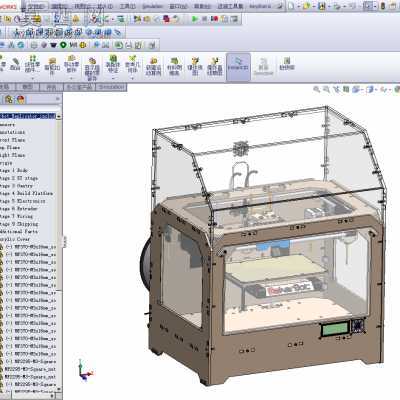Image resolution: width=400 pixels, height=400 pixels.
Task: Click the Zoom to Fit magnifier icon
Action: point(316,89)
